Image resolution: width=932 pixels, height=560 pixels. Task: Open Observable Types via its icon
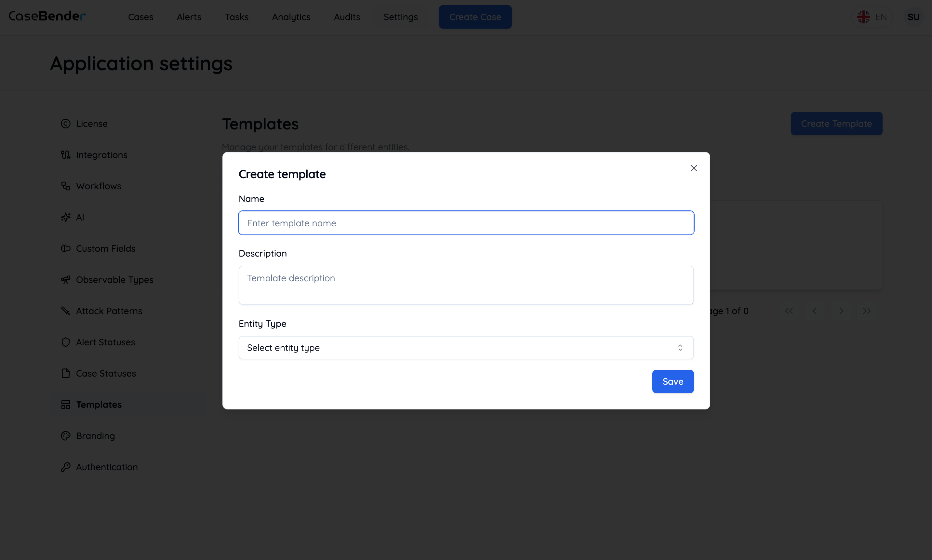pyautogui.click(x=66, y=280)
